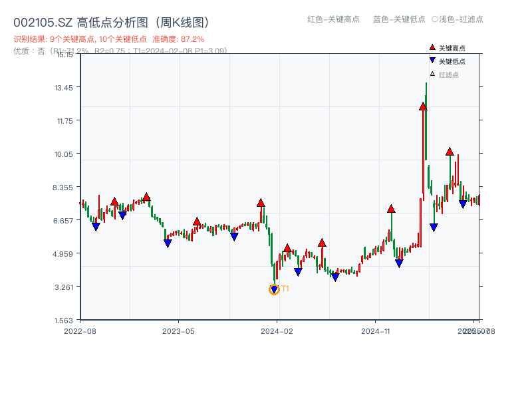Viewport: 532px width, 399px height.
Task: Click the pale triangle icon beside 过滤点 legend
Action: [x=432, y=74]
